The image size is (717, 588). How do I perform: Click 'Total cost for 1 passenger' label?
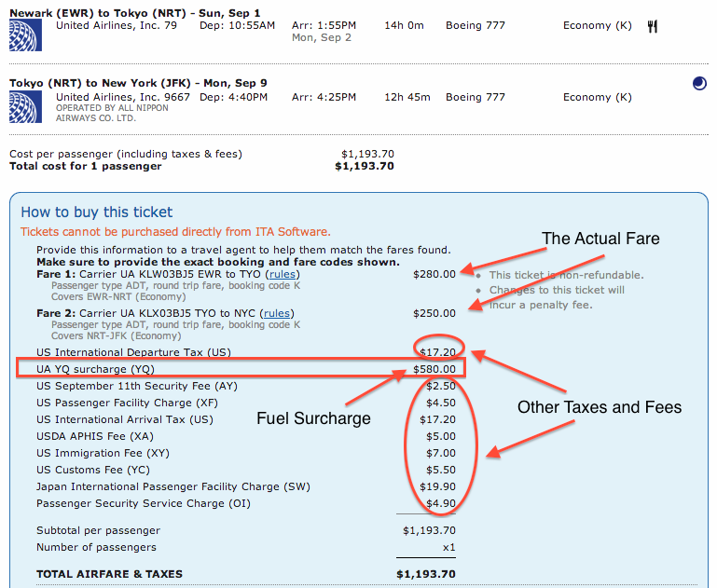pos(86,166)
